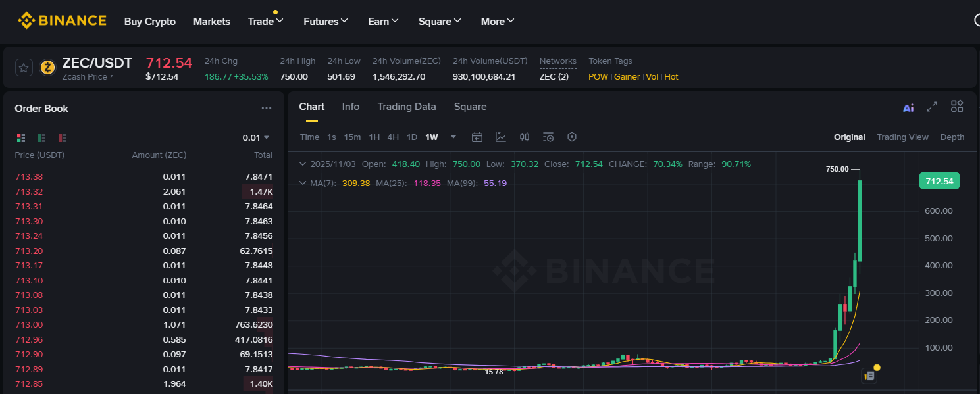980x394 pixels.
Task: Select the 1D chart timeframe
Action: tap(412, 137)
